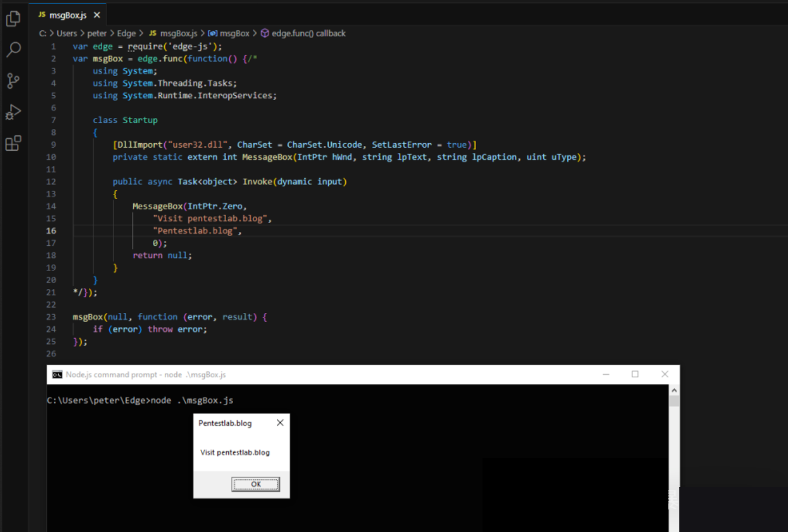Click 'MessageBox(IntPtr.Zero,' on line 14
Viewport: 788px width, 532px height.
point(189,206)
